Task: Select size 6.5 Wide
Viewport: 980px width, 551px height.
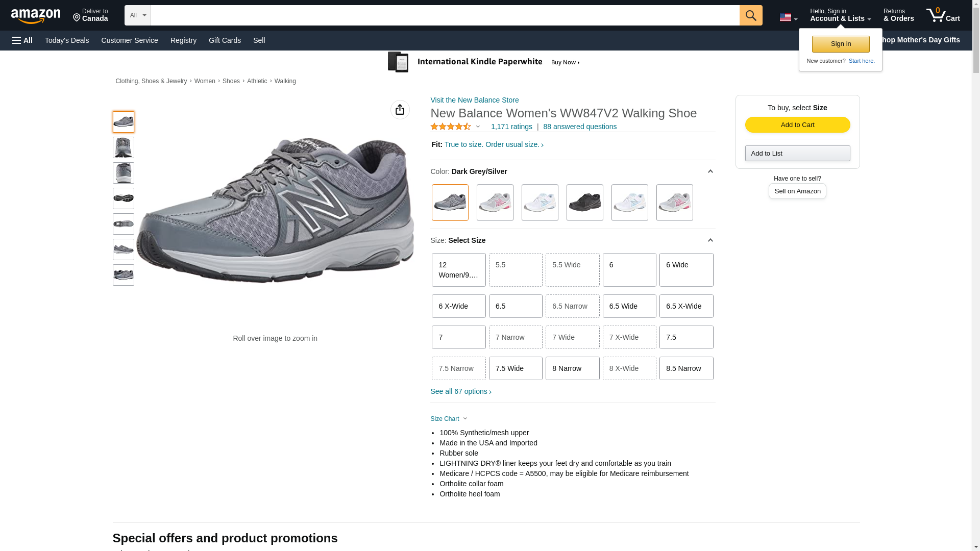Action: coord(629,306)
